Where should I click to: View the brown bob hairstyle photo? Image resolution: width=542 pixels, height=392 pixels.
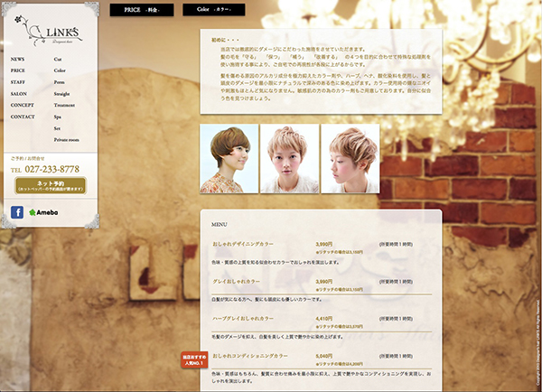(229, 159)
